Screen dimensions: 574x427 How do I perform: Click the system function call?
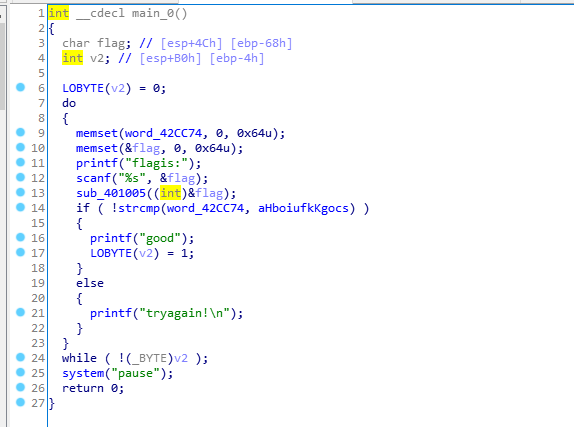click(83, 373)
